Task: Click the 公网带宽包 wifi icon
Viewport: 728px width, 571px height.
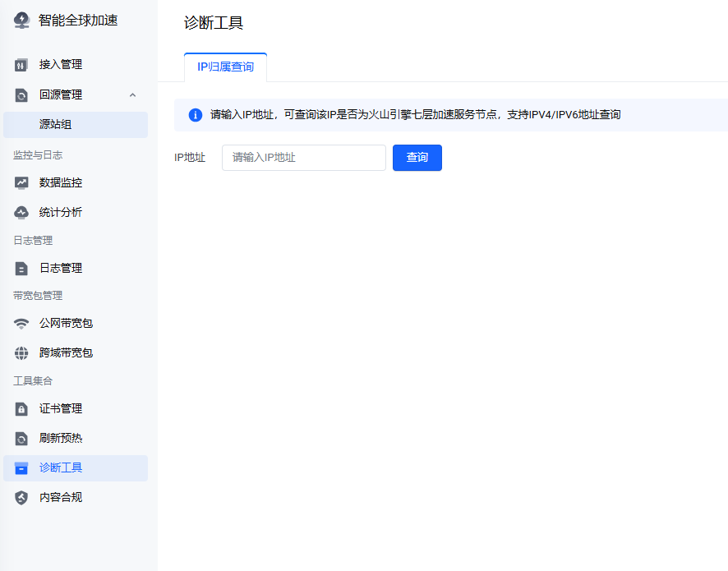Action: [x=22, y=324]
